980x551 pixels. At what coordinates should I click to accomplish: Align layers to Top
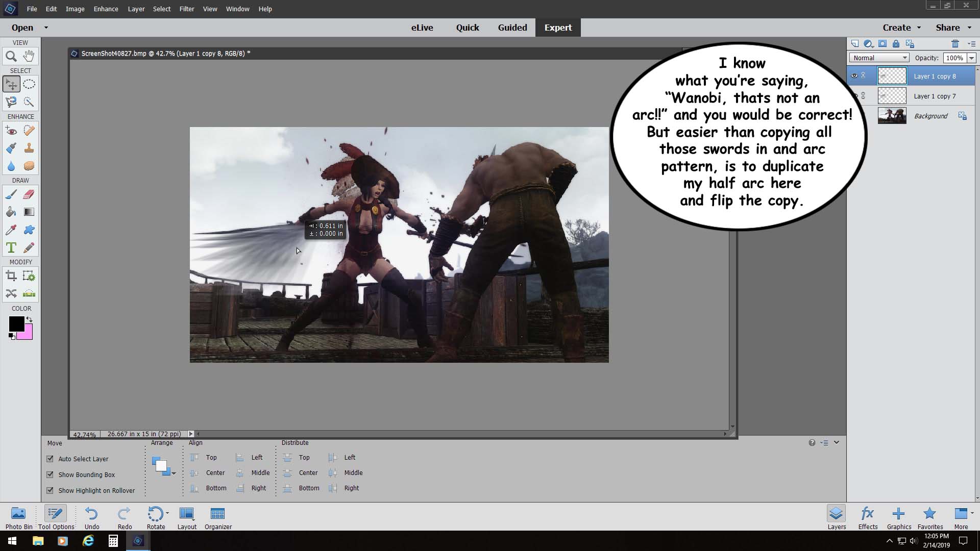(x=204, y=458)
